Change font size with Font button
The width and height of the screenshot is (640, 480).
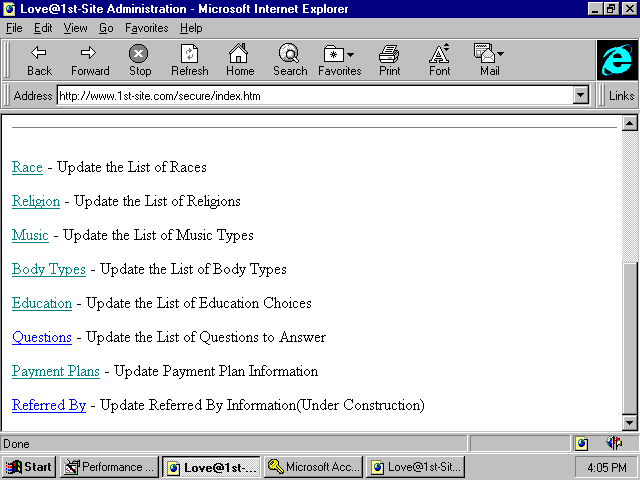click(440, 60)
